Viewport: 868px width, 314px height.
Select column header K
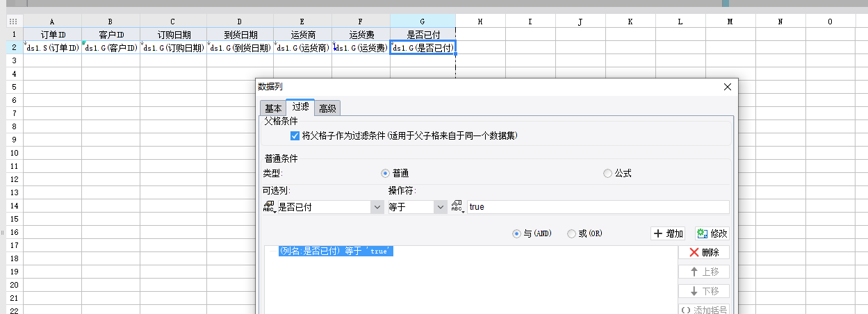tap(630, 22)
